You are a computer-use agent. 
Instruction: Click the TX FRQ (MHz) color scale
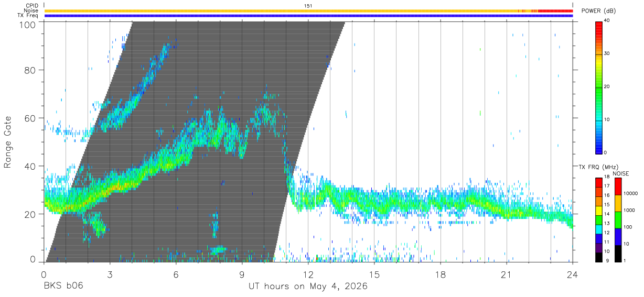[x=599, y=219]
